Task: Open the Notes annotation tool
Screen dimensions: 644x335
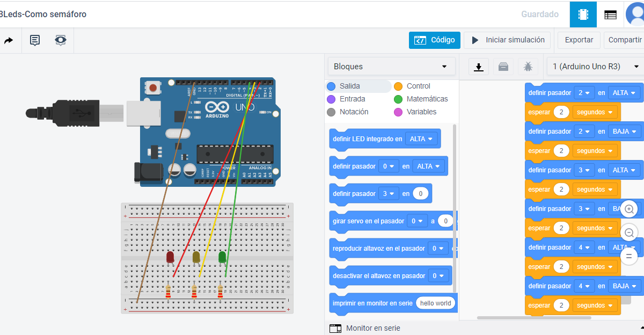Action: pyautogui.click(x=35, y=40)
